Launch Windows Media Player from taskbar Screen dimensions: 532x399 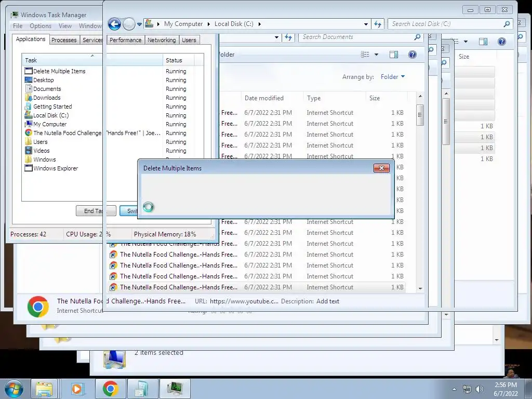point(77,389)
